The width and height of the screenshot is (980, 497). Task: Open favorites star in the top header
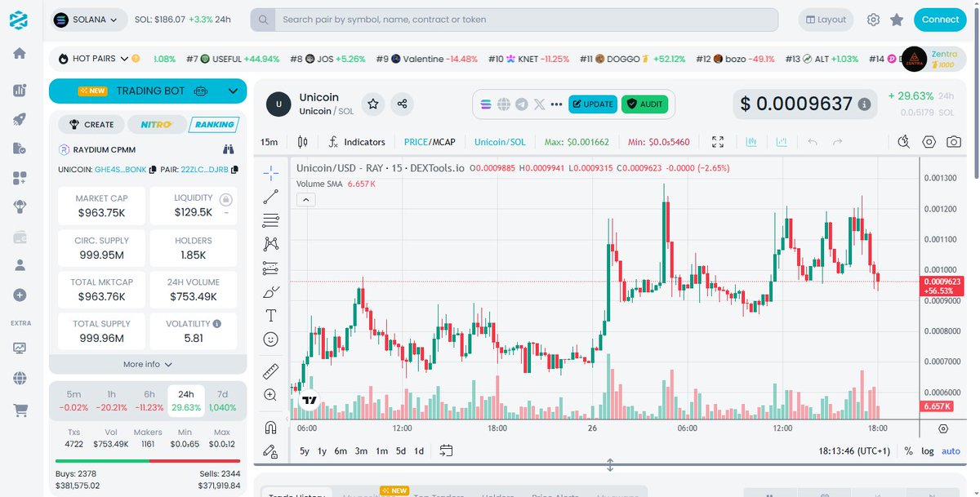click(x=897, y=20)
